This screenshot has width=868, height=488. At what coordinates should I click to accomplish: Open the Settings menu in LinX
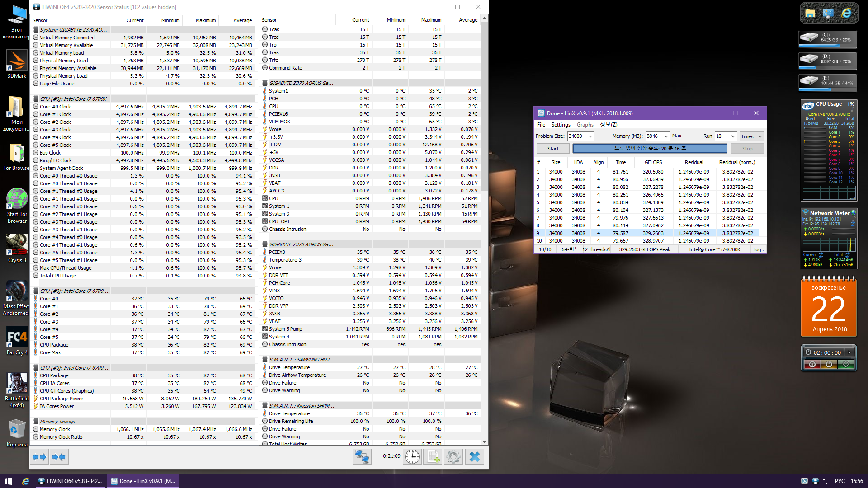(x=561, y=125)
